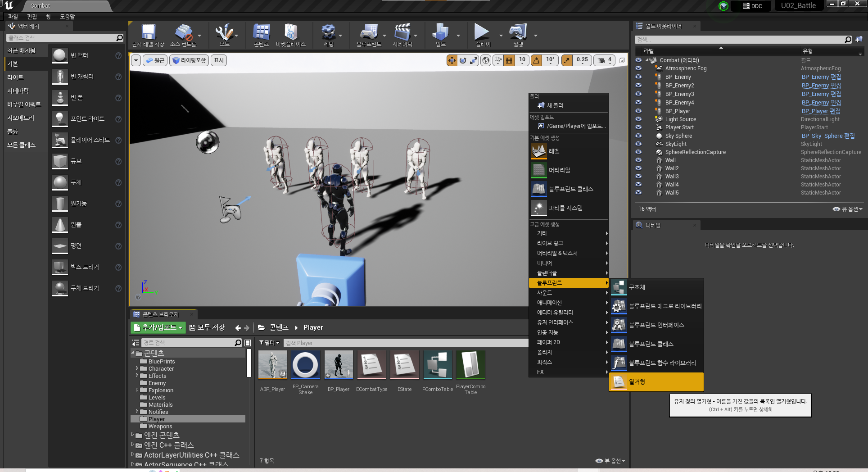
Task: Click the Show button in viewport
Action: 219,60
